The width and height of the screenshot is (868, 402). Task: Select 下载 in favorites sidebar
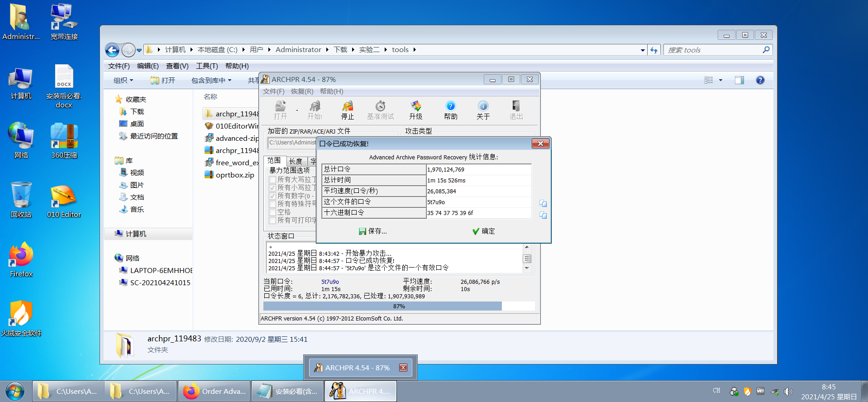(132, 111)
